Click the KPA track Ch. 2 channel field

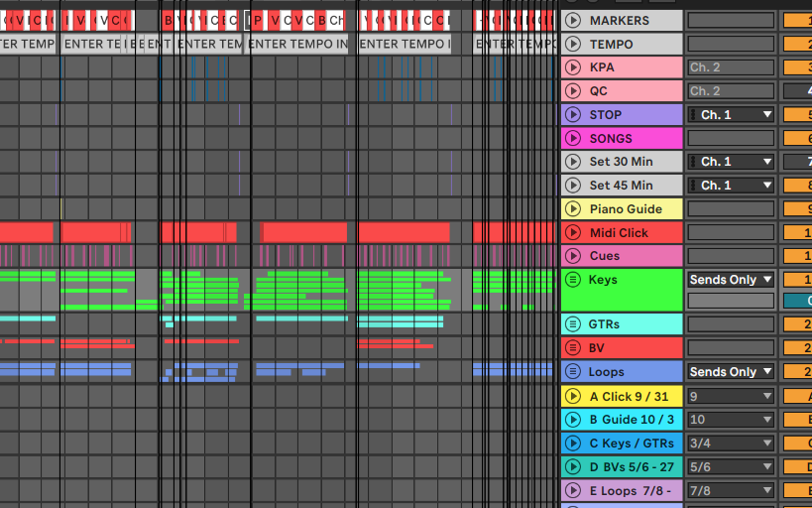pos(731,67)
